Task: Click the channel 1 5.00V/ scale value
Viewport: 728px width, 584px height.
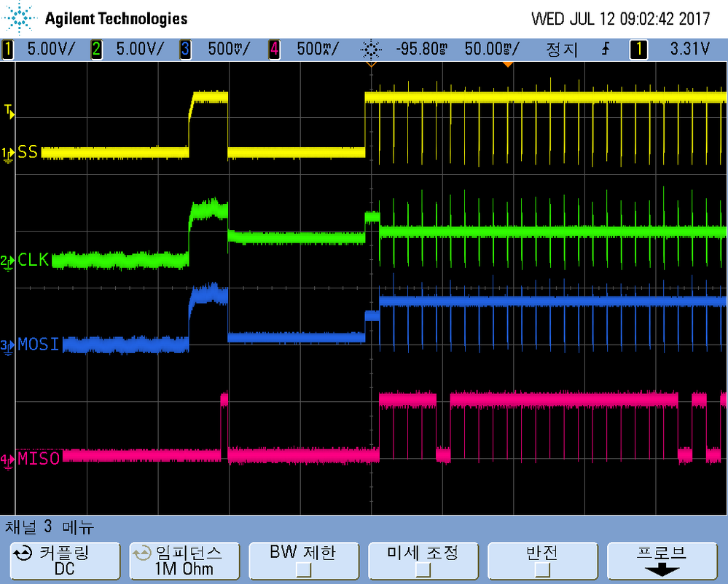Action: (50, 50)
